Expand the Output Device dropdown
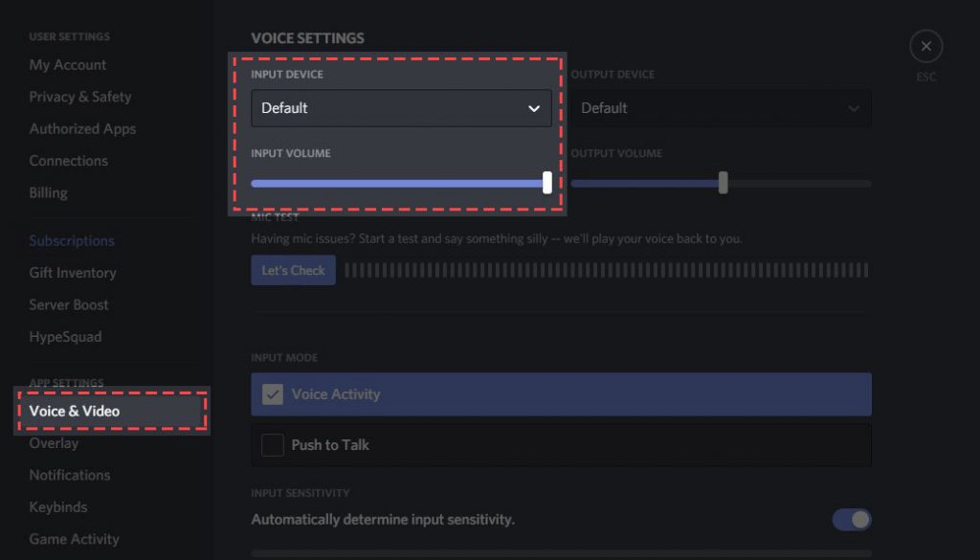 pos(721,108)
